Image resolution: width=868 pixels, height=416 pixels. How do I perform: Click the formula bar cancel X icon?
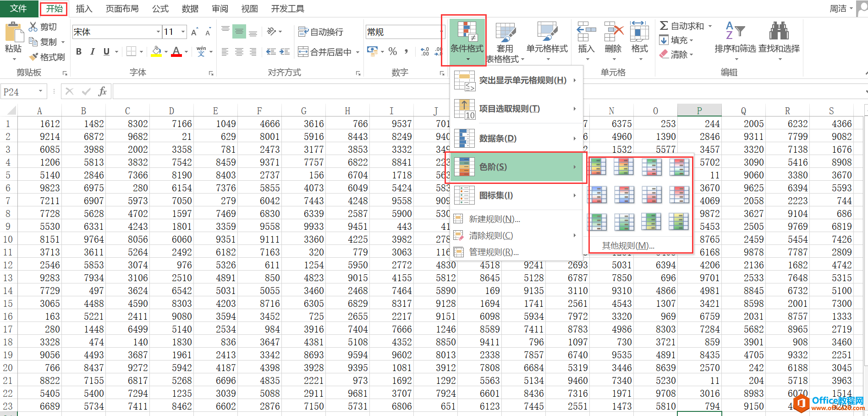click(69, 91)
